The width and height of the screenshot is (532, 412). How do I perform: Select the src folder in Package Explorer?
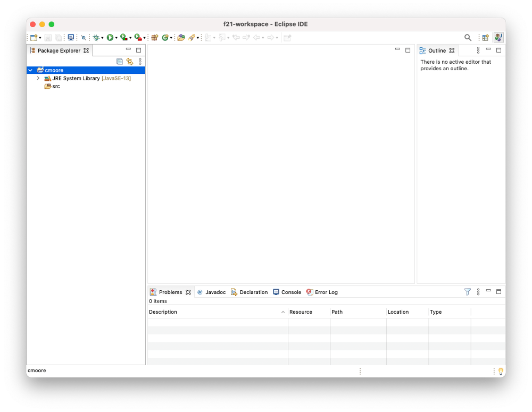[x=56, y=86]
